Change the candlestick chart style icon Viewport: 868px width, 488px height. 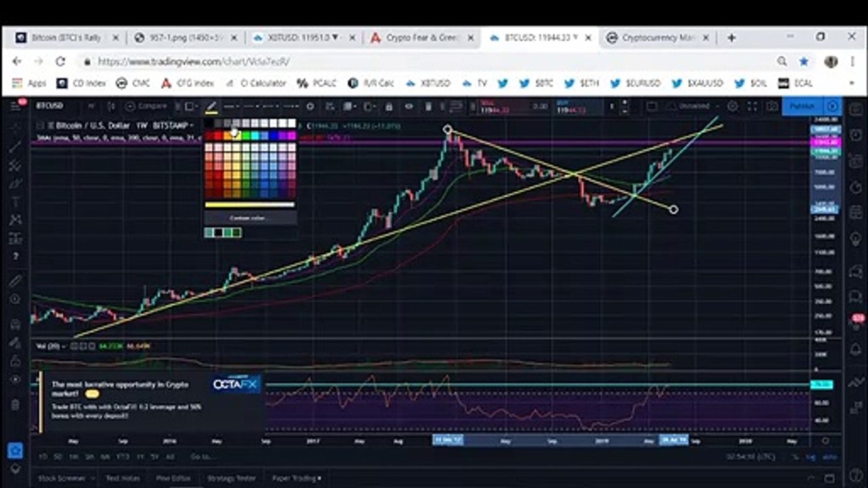pyautogui.click(x=111, y=106)
